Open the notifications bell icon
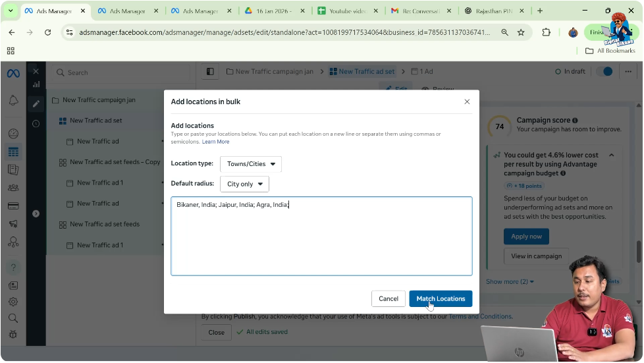The width and height of the screenshot is (644, 363). (x=13, y=100)
